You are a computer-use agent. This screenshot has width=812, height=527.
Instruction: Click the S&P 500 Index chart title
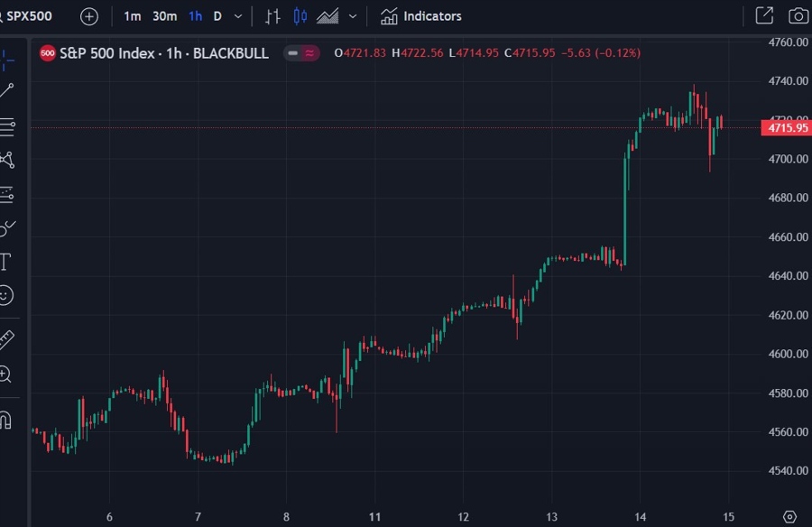point(163,53)
